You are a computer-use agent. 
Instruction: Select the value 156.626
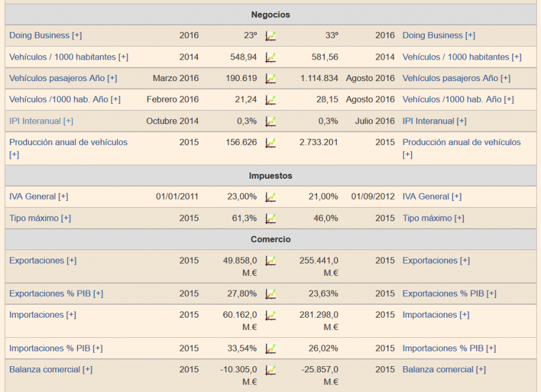point(242,142)
